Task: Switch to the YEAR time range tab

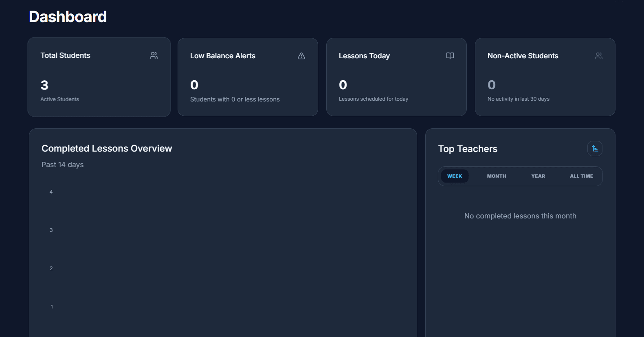Action: click(538, 176)
